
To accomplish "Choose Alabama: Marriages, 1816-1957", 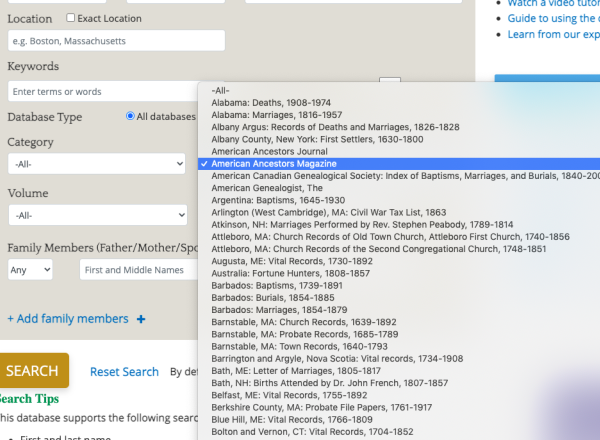I will click(399, 115).
